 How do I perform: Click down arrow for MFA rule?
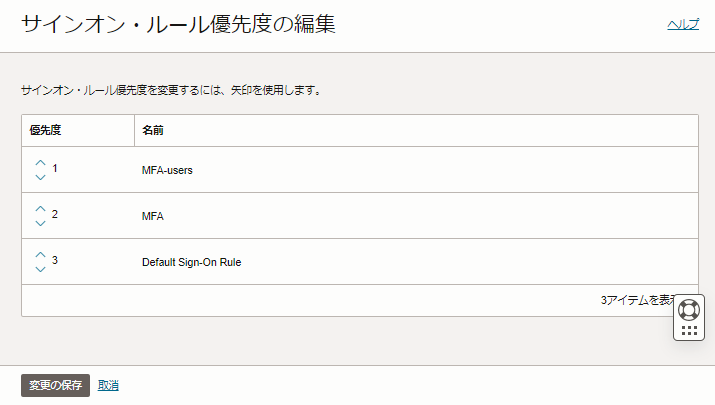[x=40, y=223]
